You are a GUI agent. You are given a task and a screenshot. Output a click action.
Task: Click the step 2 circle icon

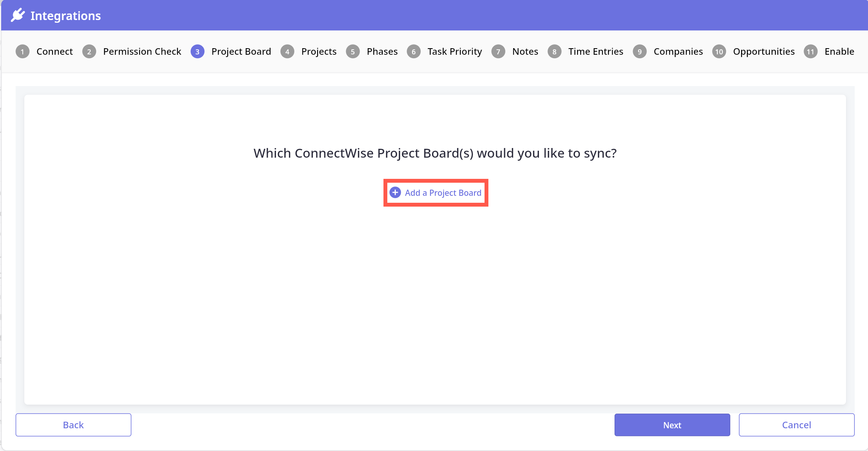(89, 52)
